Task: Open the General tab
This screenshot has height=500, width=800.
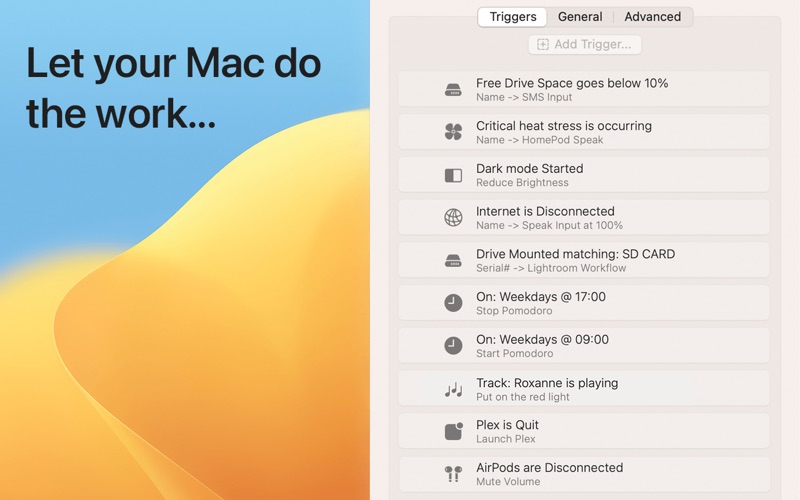Action: tap(580, 17)
